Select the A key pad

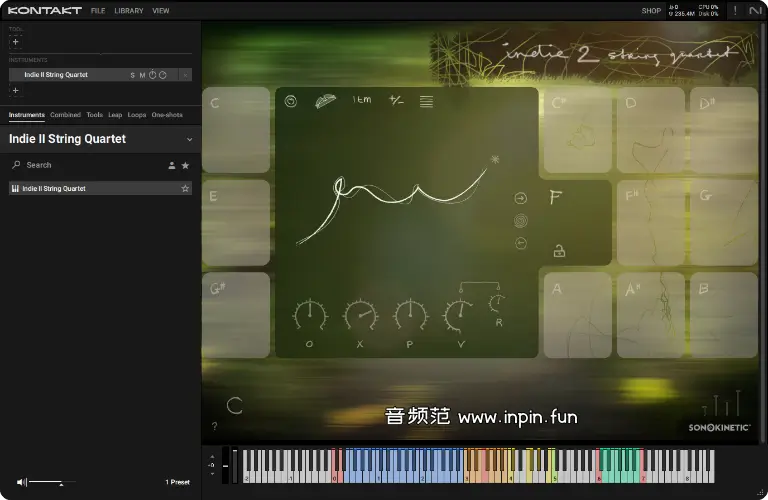[x=578, y=315]
